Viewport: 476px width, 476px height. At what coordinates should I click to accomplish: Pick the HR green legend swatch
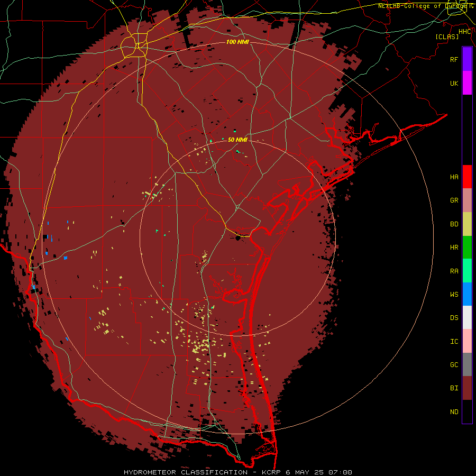point(467,248)
